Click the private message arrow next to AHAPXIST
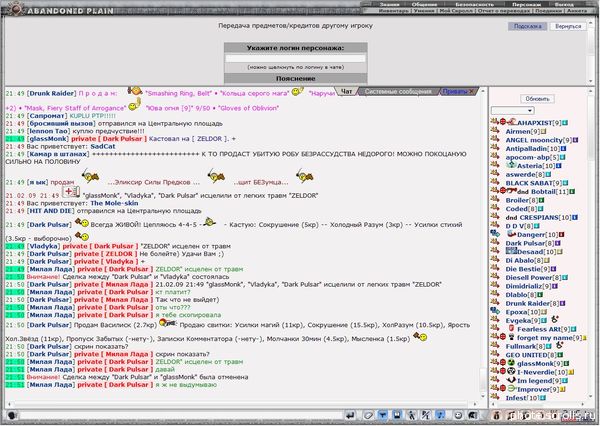 494,122
